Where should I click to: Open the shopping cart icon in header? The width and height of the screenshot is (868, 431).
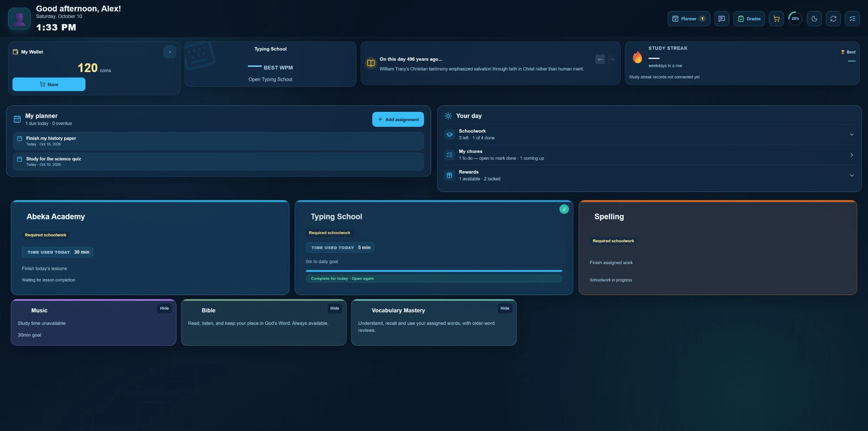[x=776, y=19]
